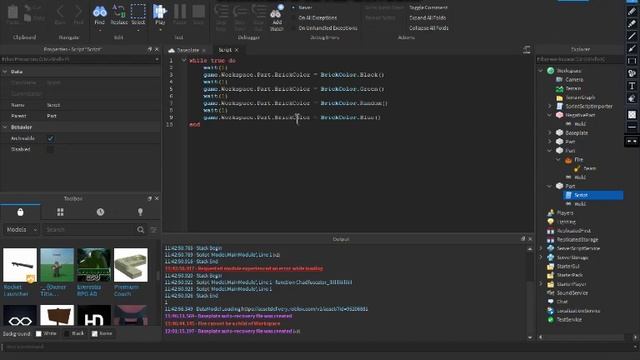Choose the Never break-on-error option
Viewport: 640px width, 360px height.
click(302, 7)
